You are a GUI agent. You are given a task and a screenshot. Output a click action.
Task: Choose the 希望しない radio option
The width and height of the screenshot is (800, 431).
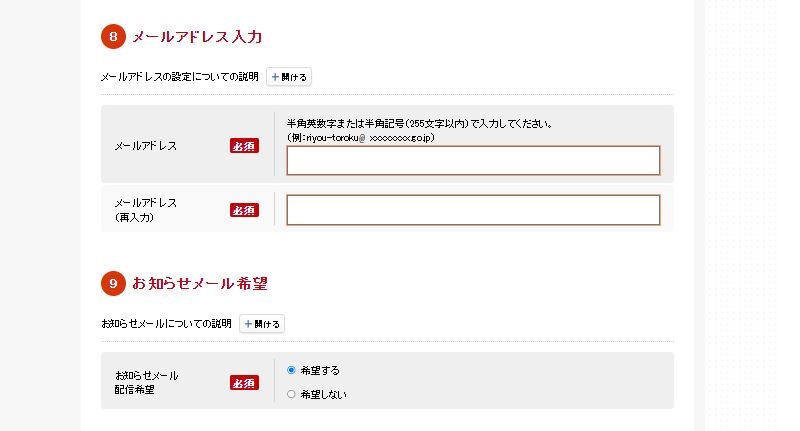tap(291, 394)
